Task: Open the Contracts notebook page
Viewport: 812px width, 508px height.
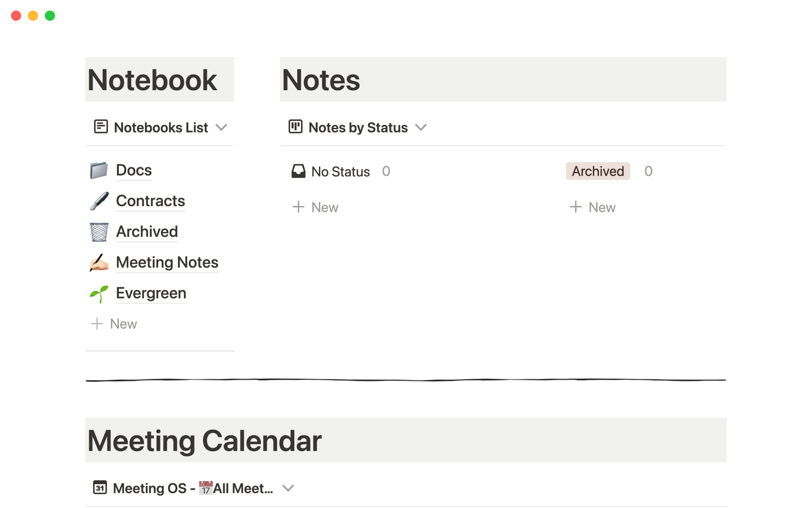Action: point(150,201)
